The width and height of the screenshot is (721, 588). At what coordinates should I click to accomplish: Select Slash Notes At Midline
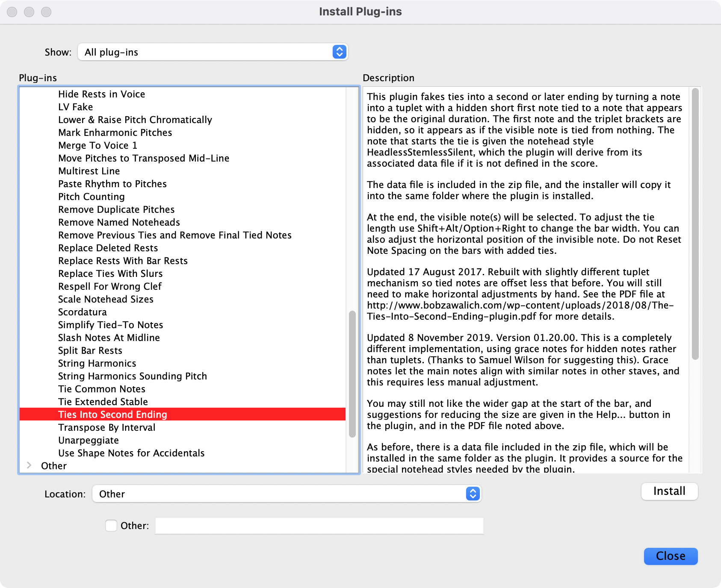tap(109, 338)
